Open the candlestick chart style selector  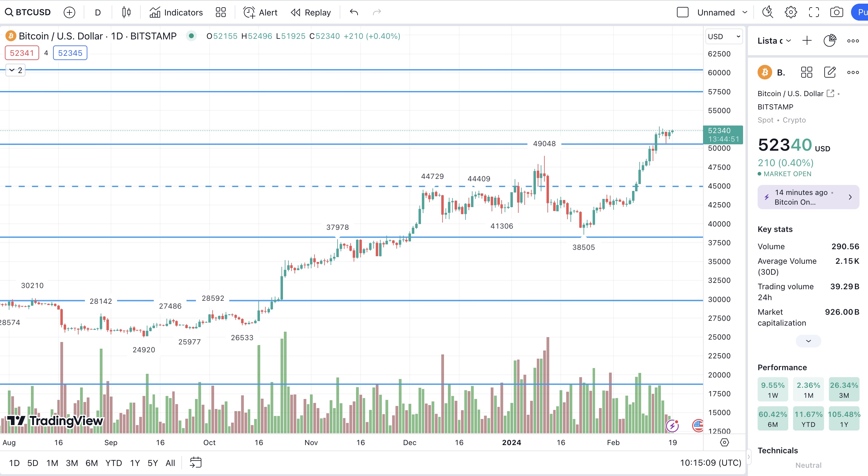coord(126,12)
